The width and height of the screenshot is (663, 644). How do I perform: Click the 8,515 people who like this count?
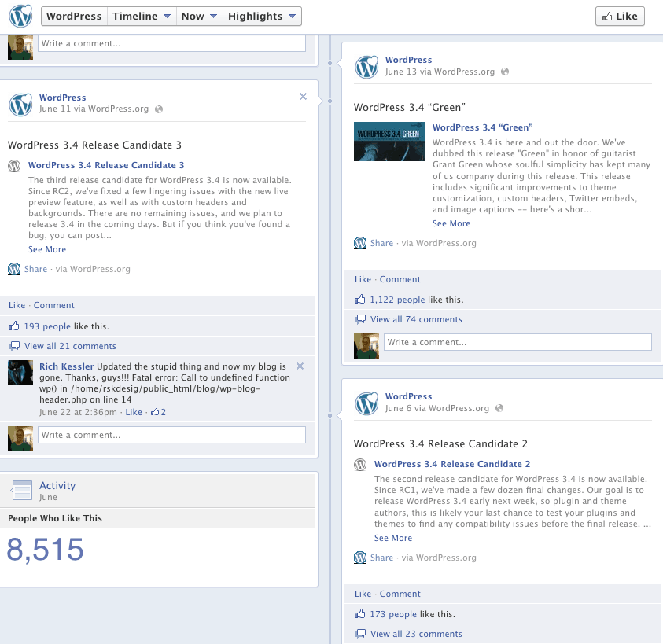point(46,550)
